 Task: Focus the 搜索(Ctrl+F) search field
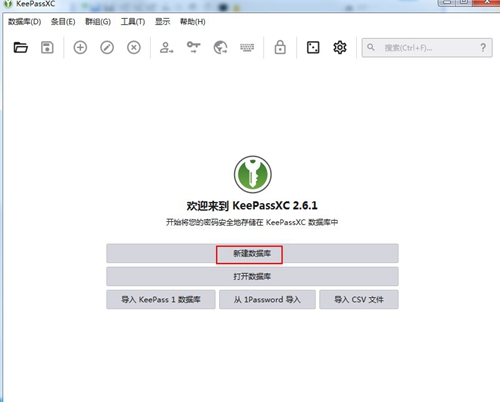pos(427,48)
